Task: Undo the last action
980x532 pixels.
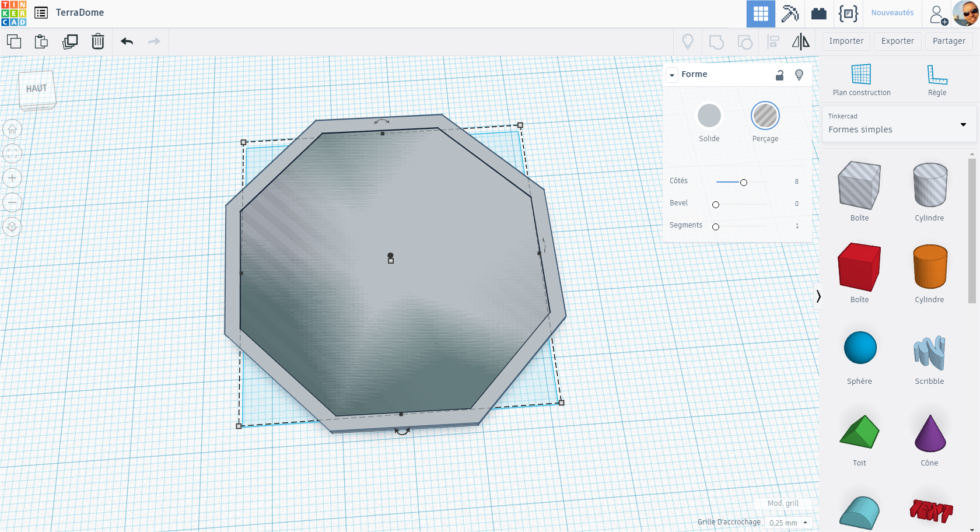Action: point(126,41)
